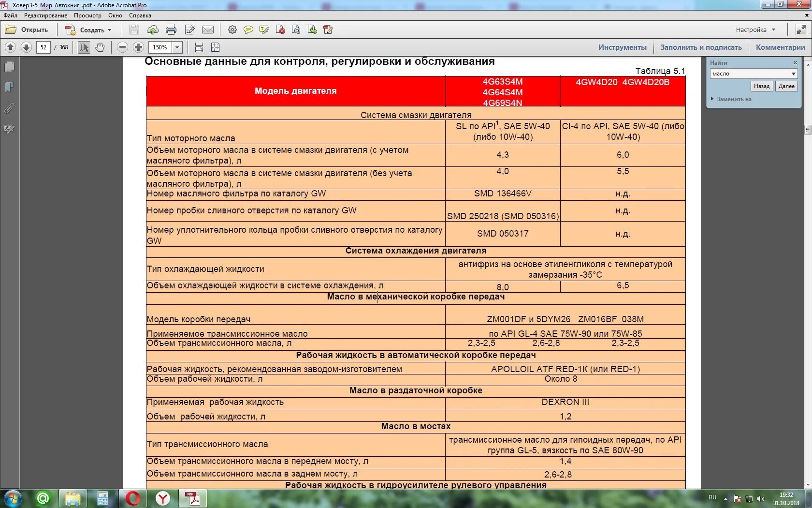Click the action center flag tray icon

738,499
